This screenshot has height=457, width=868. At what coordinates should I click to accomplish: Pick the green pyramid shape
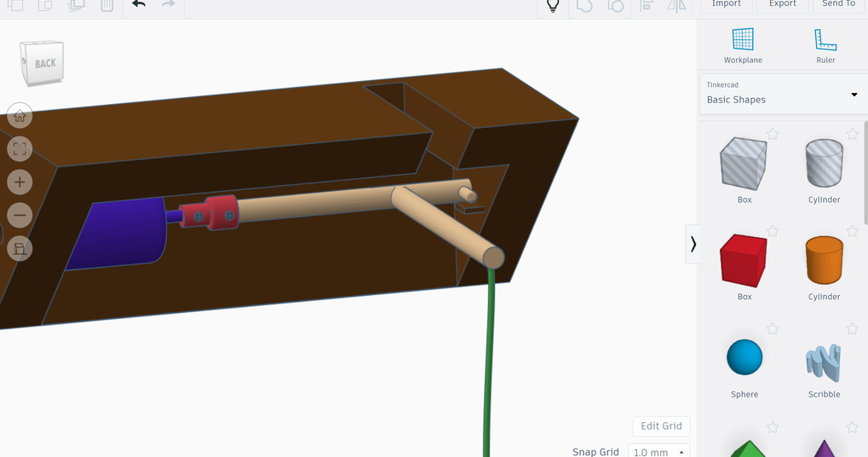(749, 448)
